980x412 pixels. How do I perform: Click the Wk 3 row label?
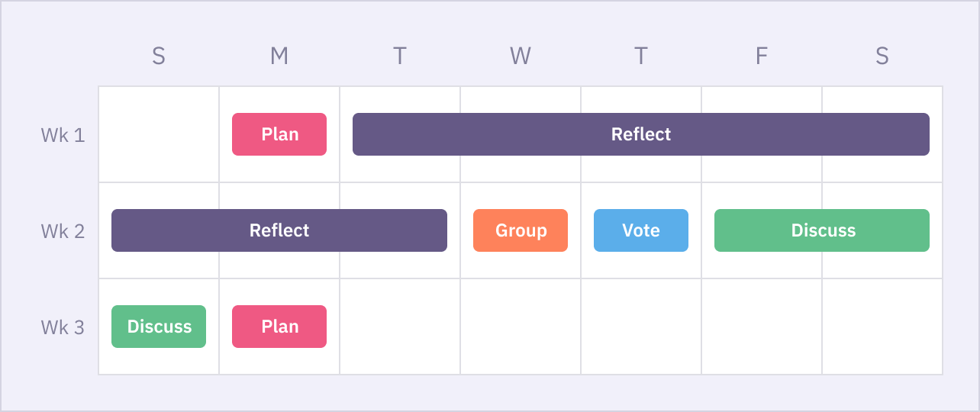[63, 327]
